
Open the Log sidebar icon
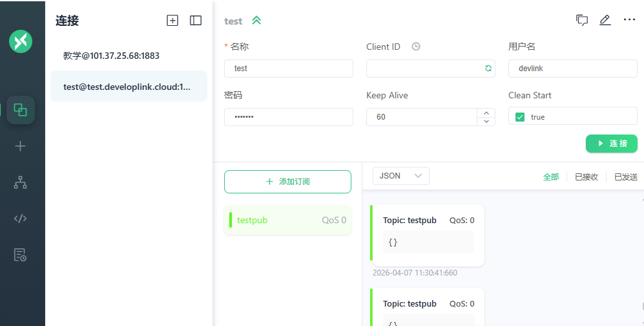click(x=20, y=254)
